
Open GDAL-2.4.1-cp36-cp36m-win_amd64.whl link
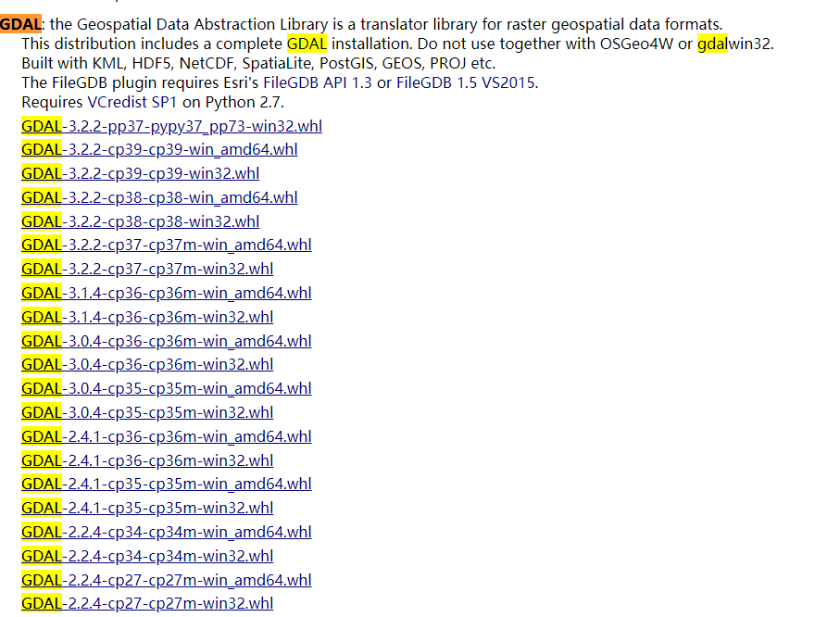click(166, 436)
